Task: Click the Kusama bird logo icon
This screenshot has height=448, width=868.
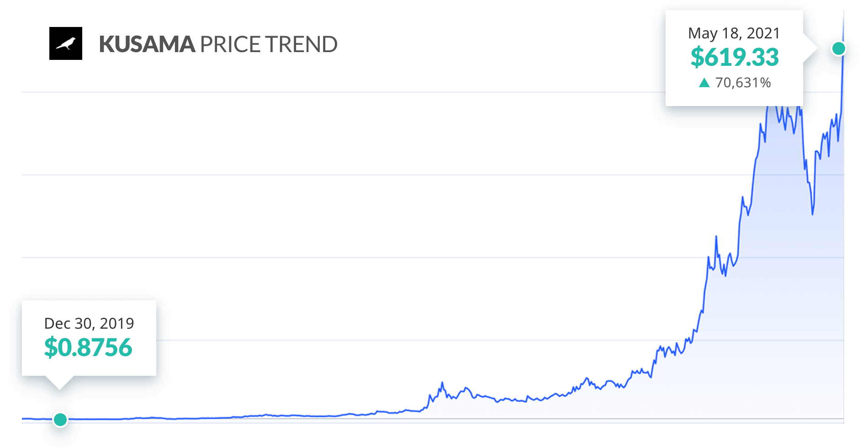Action: [66, 43]
